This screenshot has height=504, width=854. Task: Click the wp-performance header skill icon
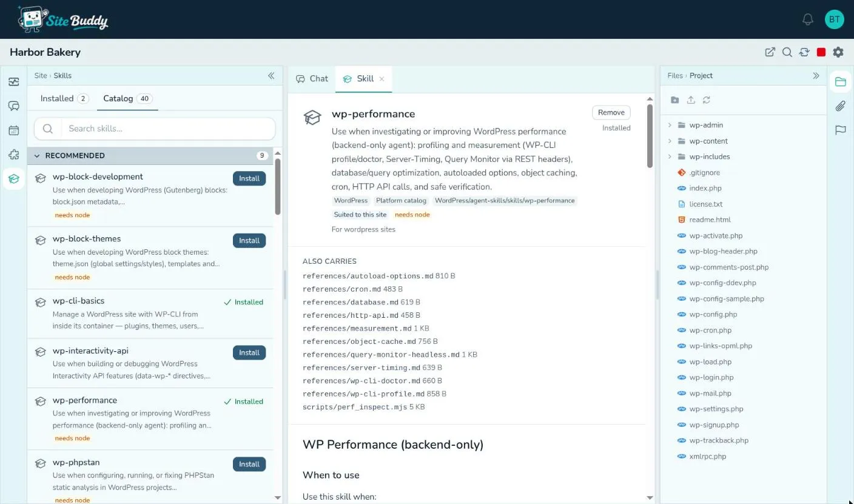click(x=312, y=118)
